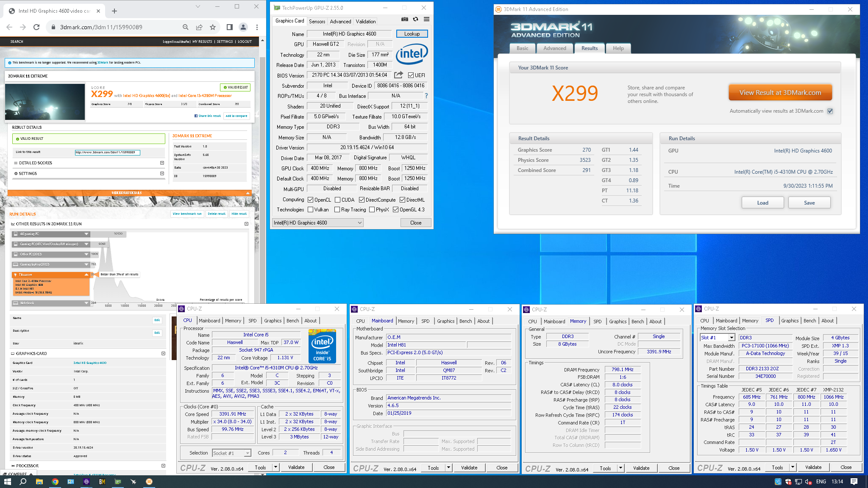Screen dimensions: 868x488
Task: Switch to the Validation tab in GPU-Z
Action: tap(365, 22)
